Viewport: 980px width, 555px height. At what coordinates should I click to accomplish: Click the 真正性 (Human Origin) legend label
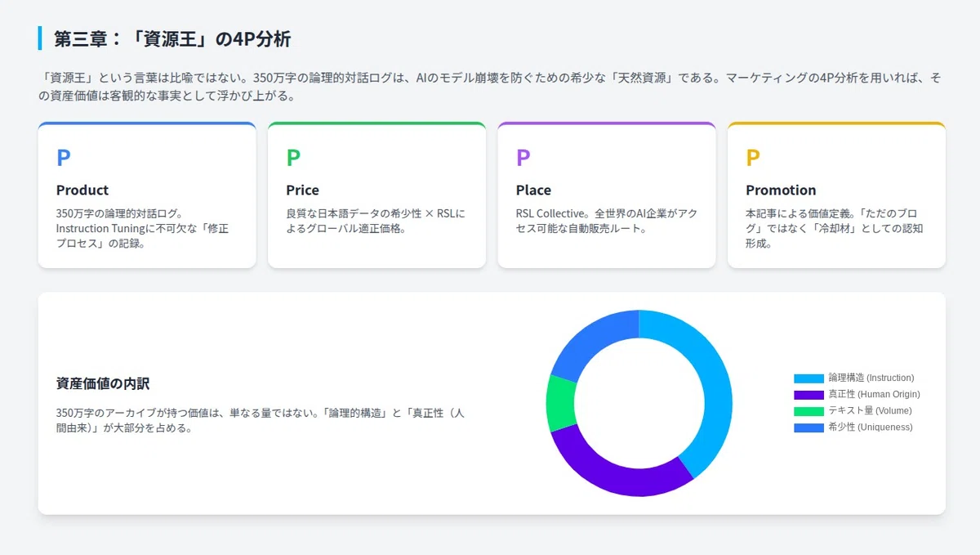[874, 395]
